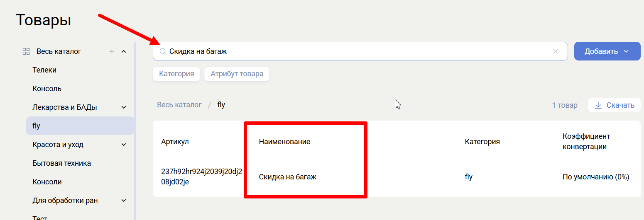Expand the Красота и уход category
The height and width of the screenshot is (220, 644).
point(124,145)
